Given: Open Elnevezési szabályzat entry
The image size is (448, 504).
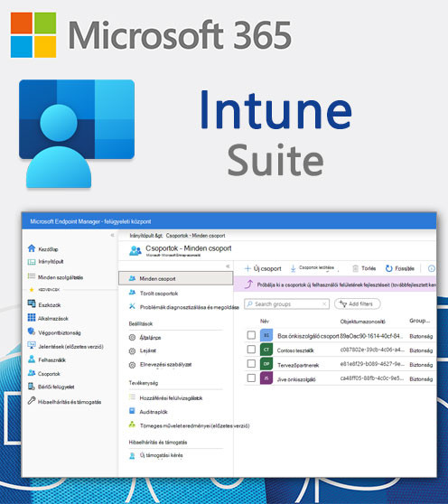Looking at the screenshot, I should point(165,365).
